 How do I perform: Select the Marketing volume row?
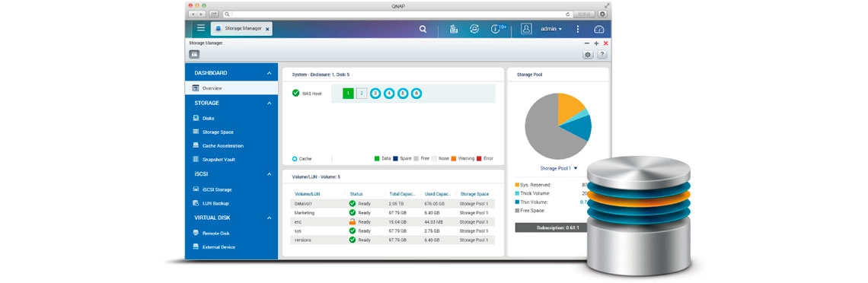point(393,212)
